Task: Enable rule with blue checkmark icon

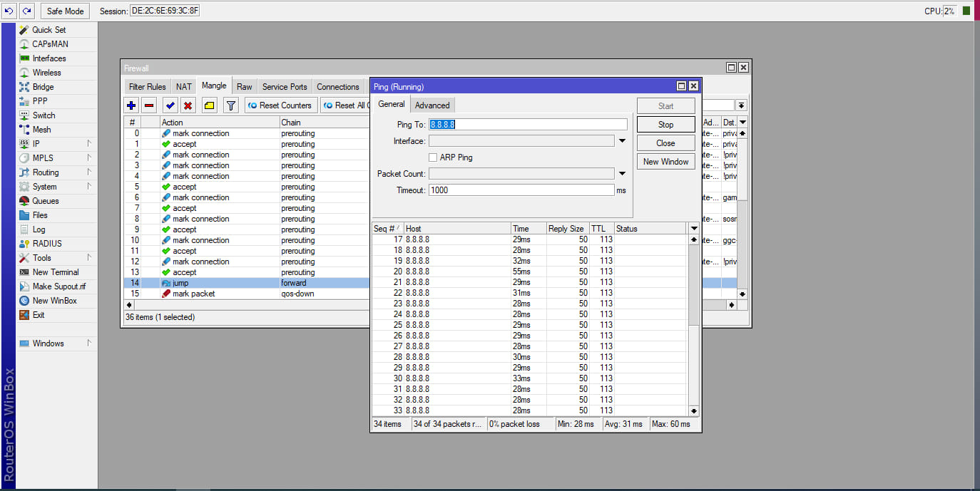Action: [170, 105]
